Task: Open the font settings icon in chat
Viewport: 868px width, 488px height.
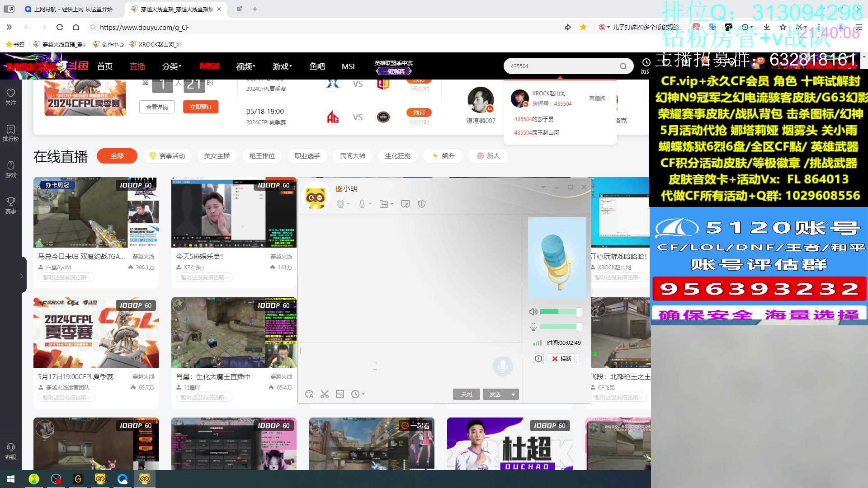Action: point(309,394)
